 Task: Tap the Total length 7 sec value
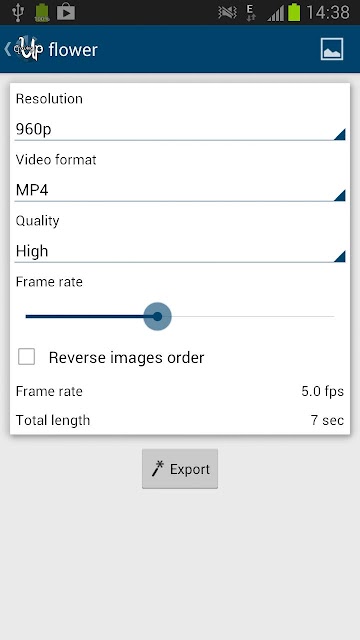(x=327, y=420)
